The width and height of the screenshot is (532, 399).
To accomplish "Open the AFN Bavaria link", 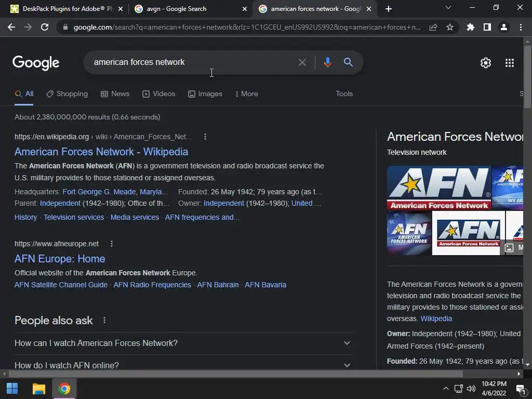I will coord(265,285).
